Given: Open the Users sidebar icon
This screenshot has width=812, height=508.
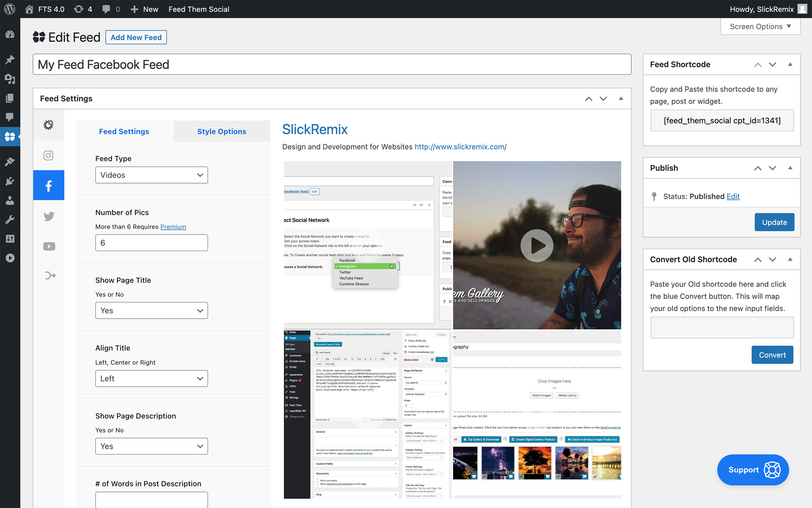Looking at the screenshot, I should pyautogui.click(x=10, y=201).
